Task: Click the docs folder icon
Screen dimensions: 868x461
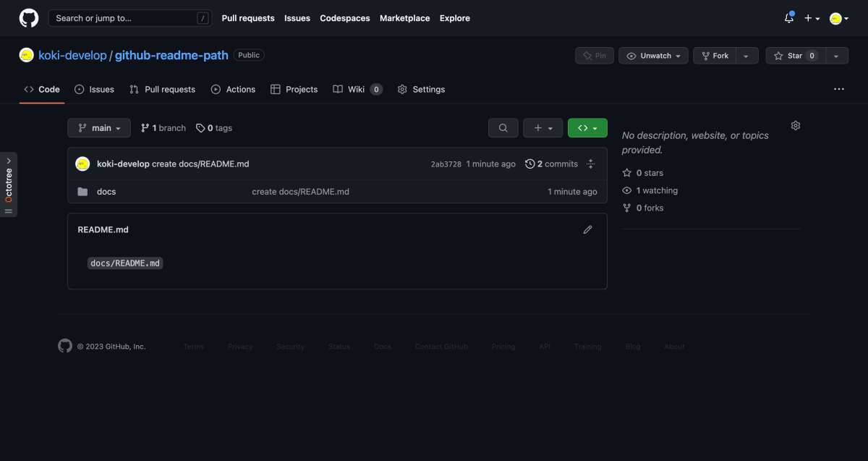Action: click(x=82, y=192)
